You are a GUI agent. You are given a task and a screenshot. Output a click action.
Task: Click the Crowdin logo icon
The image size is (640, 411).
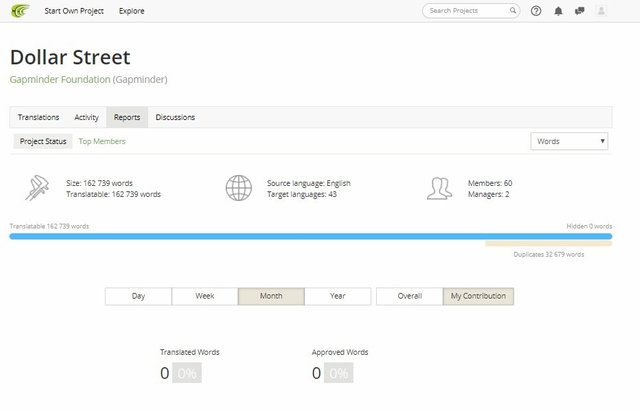tap(20, 11)
